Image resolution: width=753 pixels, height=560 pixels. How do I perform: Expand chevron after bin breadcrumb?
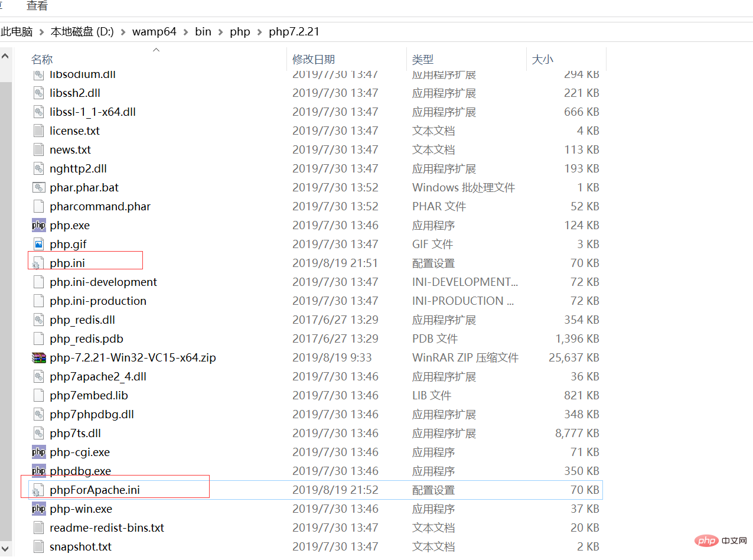220,32
